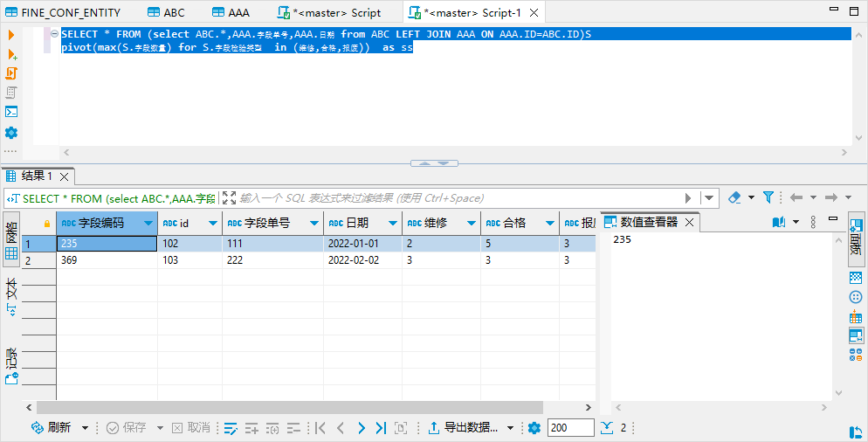Click the 刷新 refresh button
Viewport: 868px width, 442px height.
[51, 428]
